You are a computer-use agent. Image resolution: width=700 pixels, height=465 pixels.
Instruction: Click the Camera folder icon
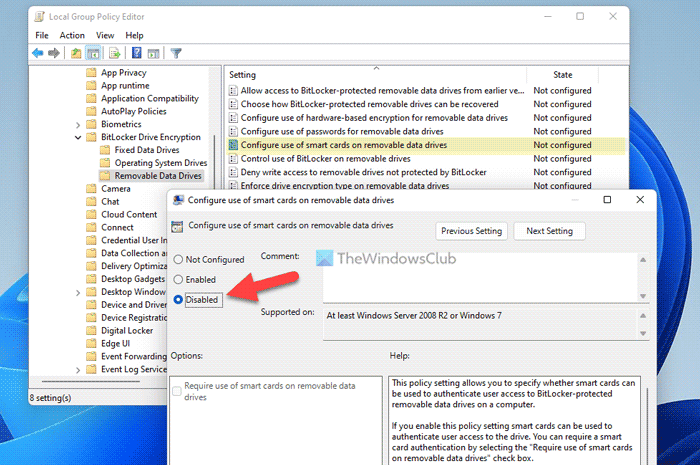pos(92,189)
